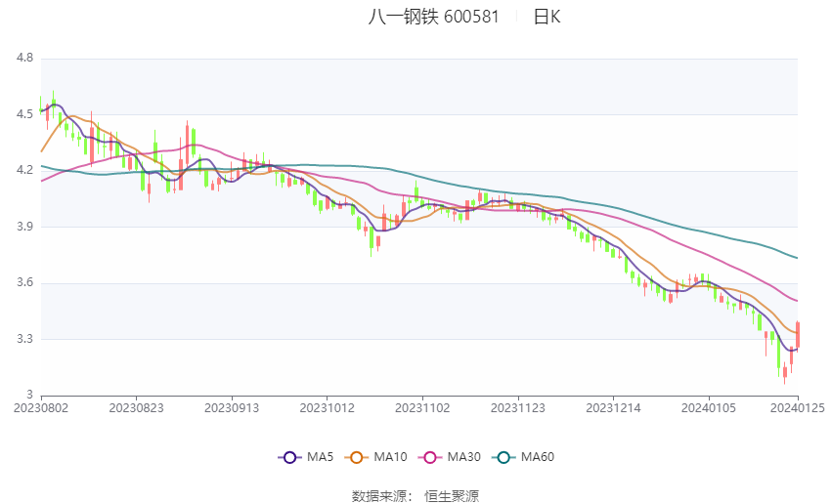This screenshot has width=831, height=504.
Task: Click the last red candlestick on 20240125
Action: [x=798, y=335]
